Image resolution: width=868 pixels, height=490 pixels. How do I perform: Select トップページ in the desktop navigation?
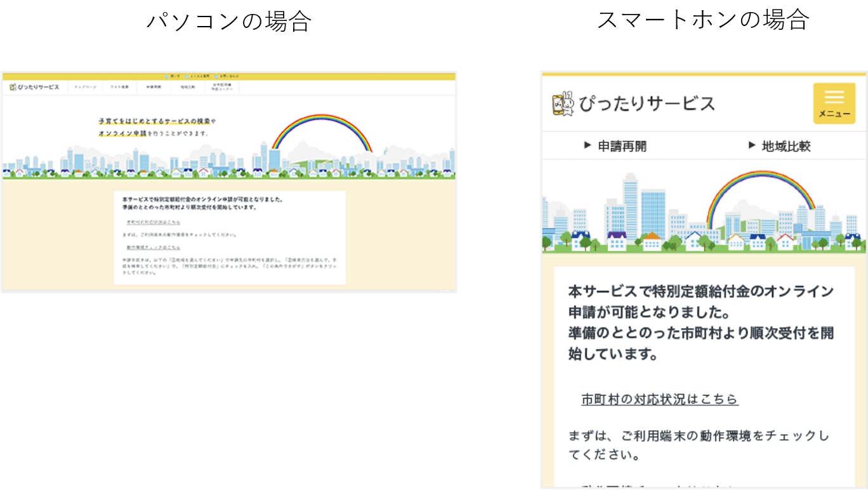[x=85, y=87]
